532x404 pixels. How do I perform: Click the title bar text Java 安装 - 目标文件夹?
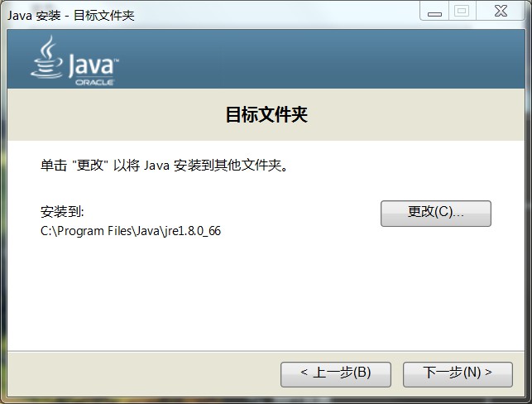[x=71, y=15]
